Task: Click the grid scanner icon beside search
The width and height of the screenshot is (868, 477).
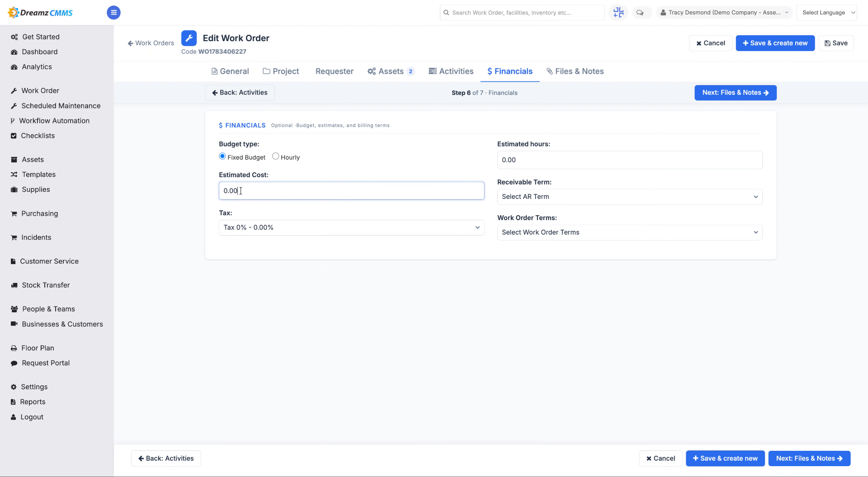Action: [x=618, y=13]
